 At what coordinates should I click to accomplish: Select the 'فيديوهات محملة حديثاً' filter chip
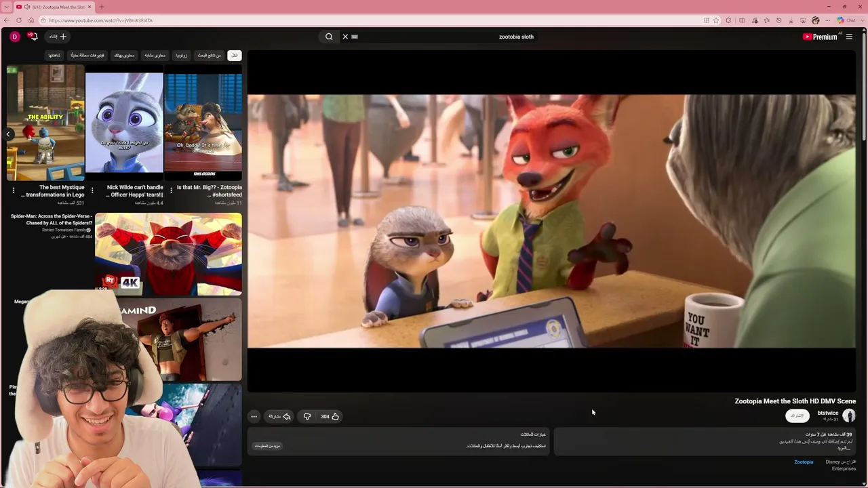(x=87, y=55)
